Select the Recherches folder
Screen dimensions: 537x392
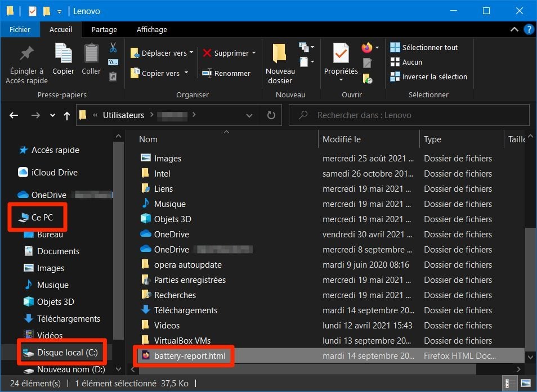(x=168, y=295)
